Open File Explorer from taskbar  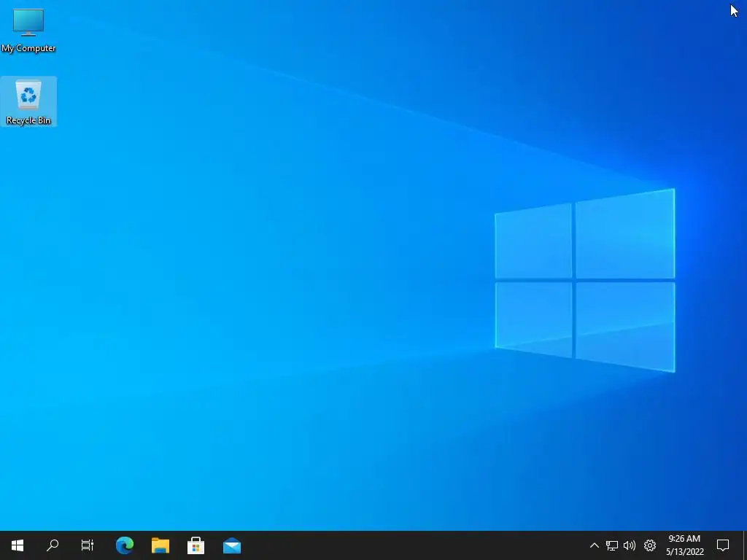[x=160, y=545]
